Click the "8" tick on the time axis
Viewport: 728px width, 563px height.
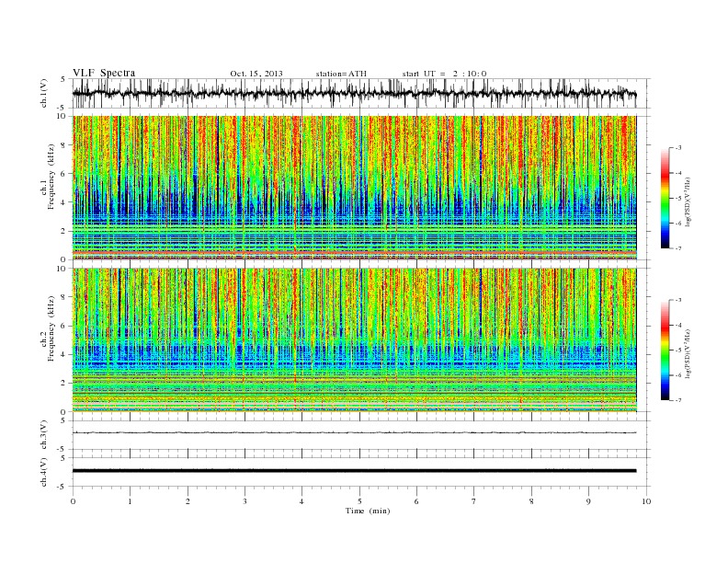tap(531, 501)
